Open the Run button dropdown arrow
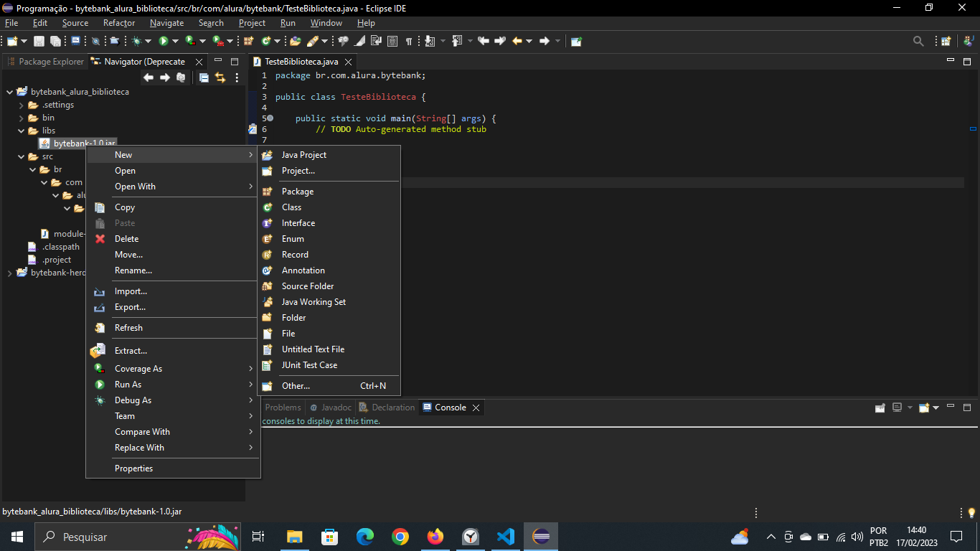Image resolution: width=980 pixels, height=551 pixels. pos(175,41)
